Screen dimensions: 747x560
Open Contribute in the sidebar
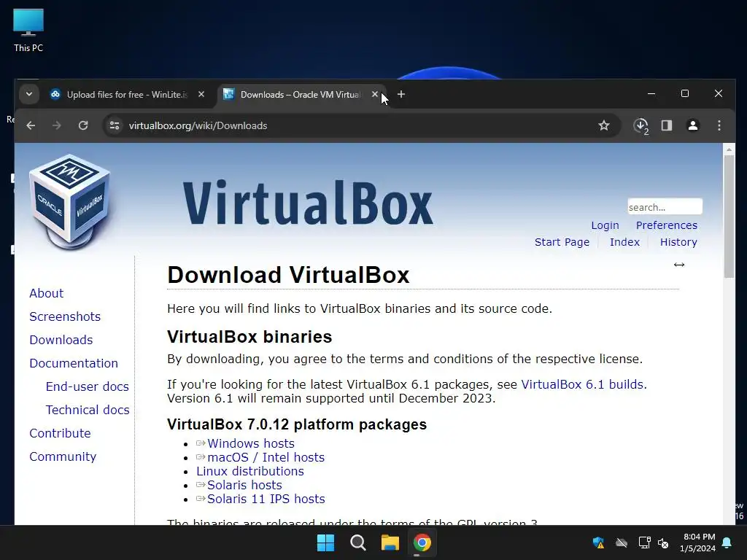point(60,433)
